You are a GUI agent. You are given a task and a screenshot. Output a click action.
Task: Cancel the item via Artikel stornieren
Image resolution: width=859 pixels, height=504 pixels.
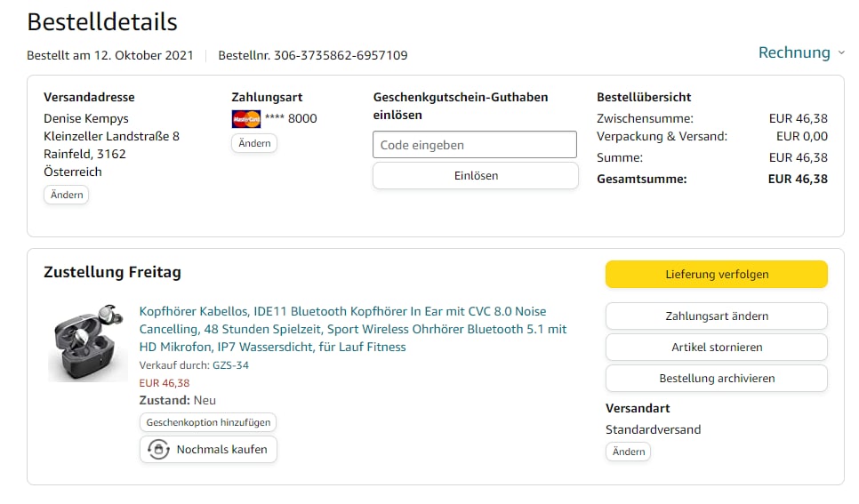click(x=716, y=347)
